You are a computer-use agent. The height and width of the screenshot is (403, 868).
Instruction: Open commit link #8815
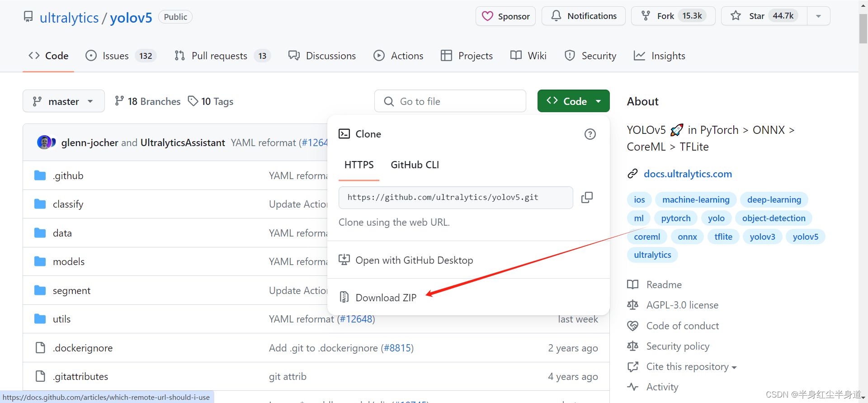(397, 348)
